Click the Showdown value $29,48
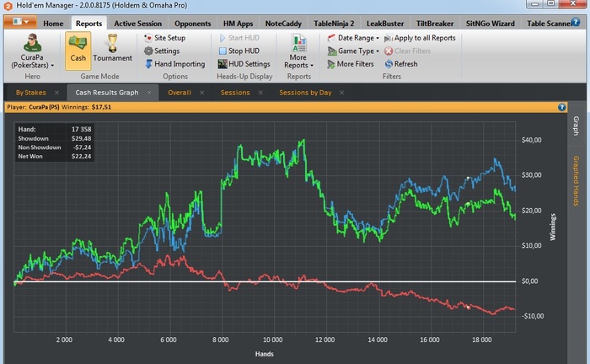This screenshot has width=590, height=364. (81, 138)
